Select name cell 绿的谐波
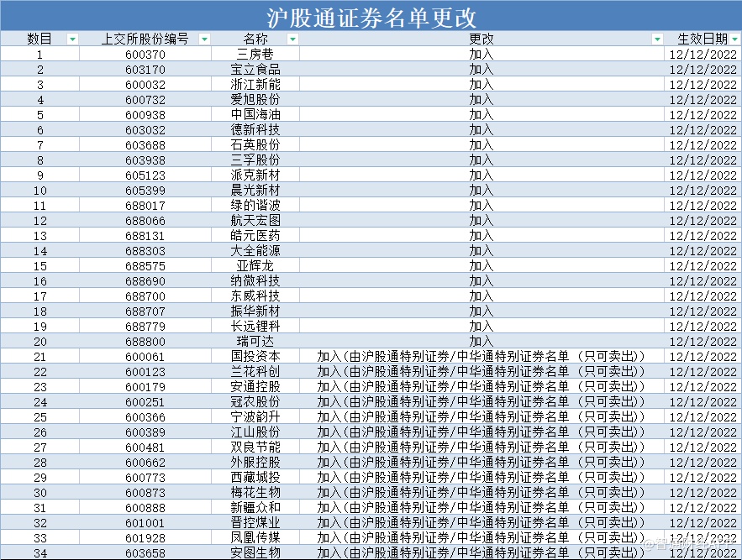The height and width of the screenshot is (560, 742). 255,205
